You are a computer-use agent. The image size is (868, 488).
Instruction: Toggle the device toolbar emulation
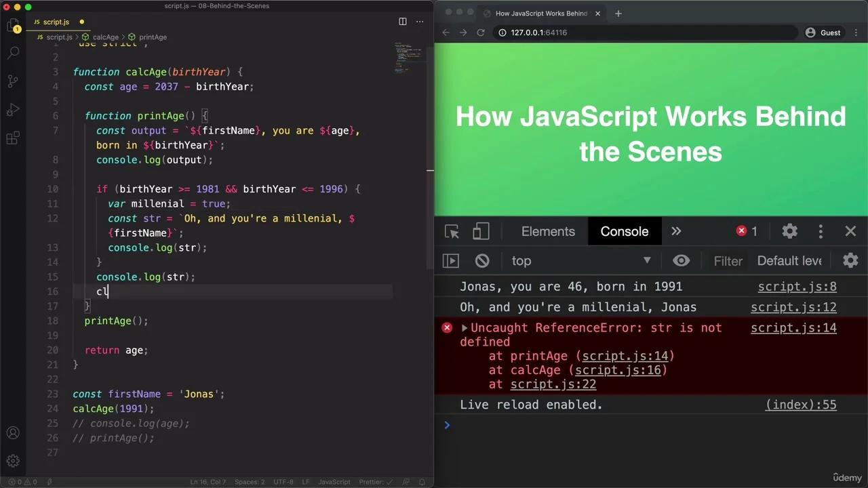click(481, 232)
